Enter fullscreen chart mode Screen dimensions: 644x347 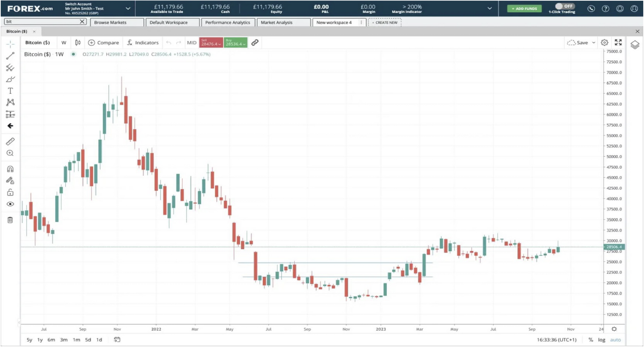coord(618,43)
